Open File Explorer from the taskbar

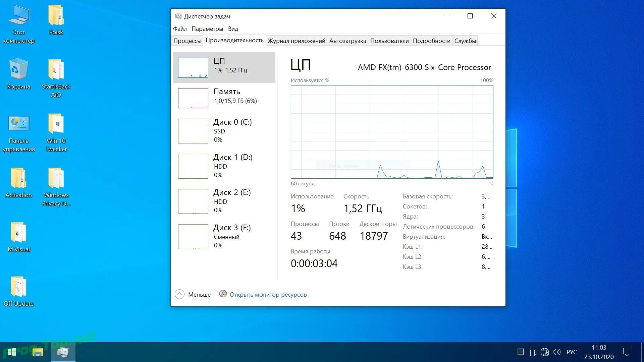coord(37,352)
